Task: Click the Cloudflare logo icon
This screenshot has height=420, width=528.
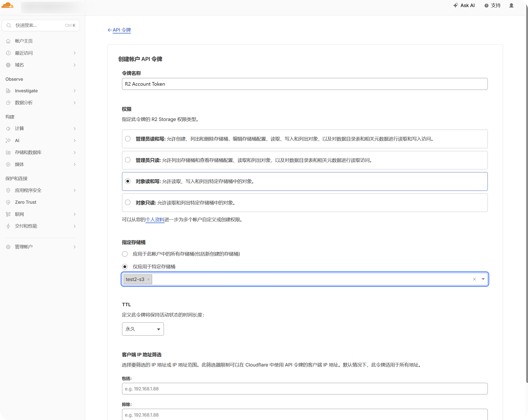Action: 8,5
